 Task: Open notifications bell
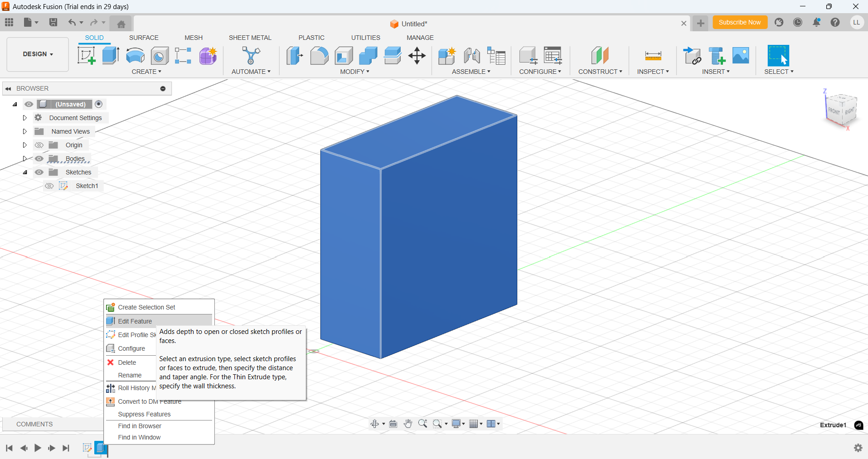click(x=816, y=22)
